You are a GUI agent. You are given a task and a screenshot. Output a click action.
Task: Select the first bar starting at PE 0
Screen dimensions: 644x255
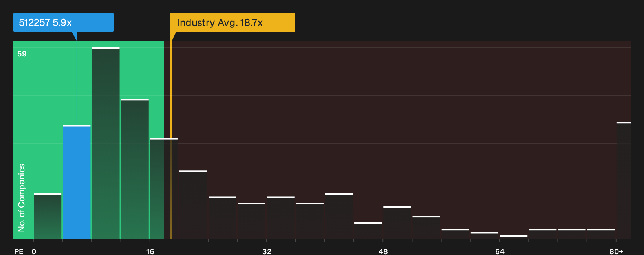pos(48,216)
